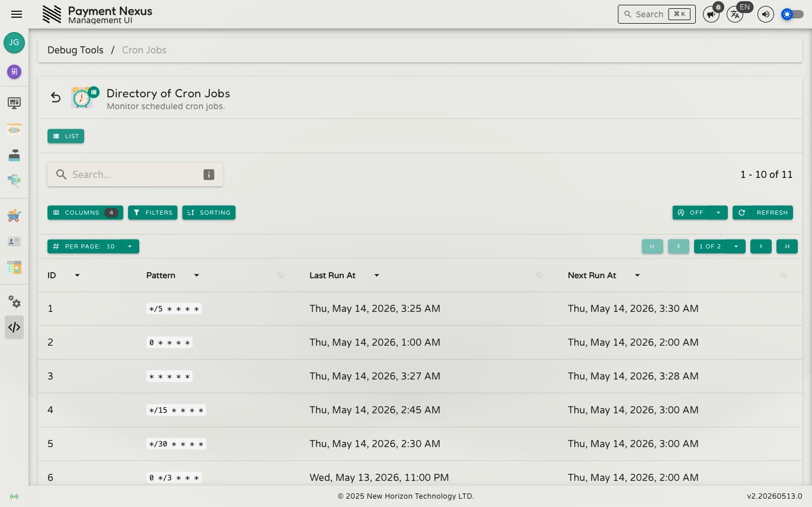Go to the last page
Viewport: 812px width, 507px height.
(787, 246)
